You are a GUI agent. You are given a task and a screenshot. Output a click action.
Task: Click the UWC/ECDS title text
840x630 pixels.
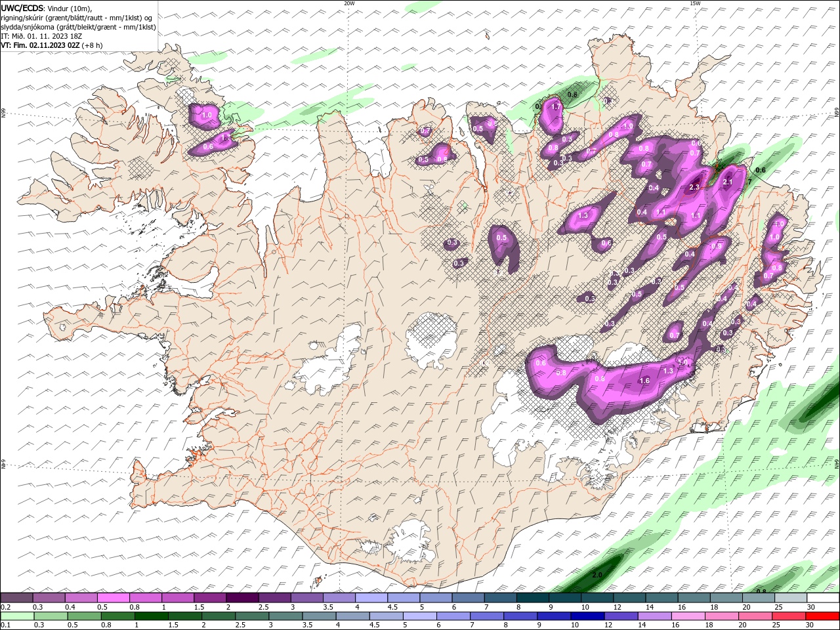[22, 8]
